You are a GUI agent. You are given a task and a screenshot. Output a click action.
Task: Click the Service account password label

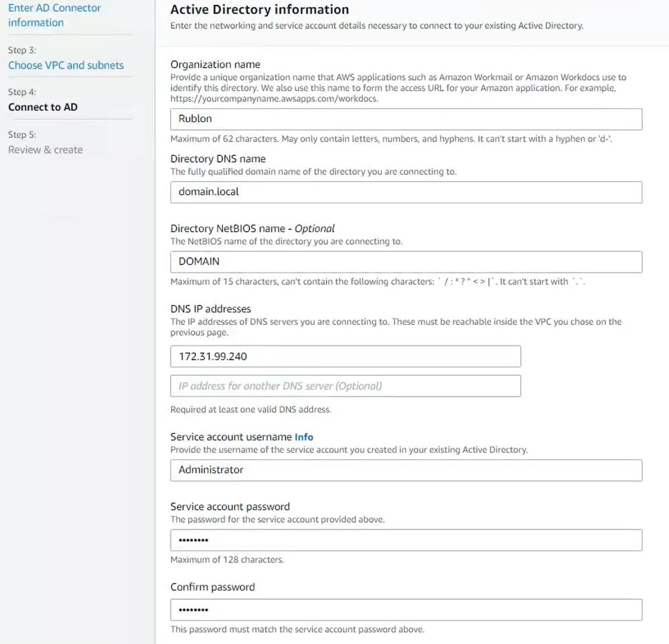coord(230,506)
